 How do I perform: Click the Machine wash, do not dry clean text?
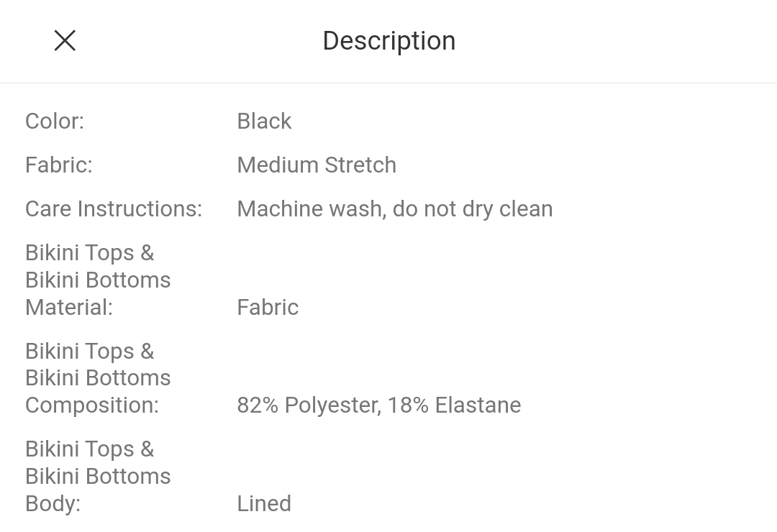(x=395, y=209)
